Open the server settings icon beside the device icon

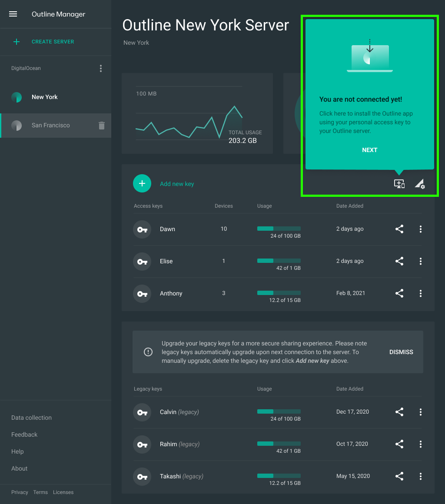pyautogui.click(x=419, y=184)
